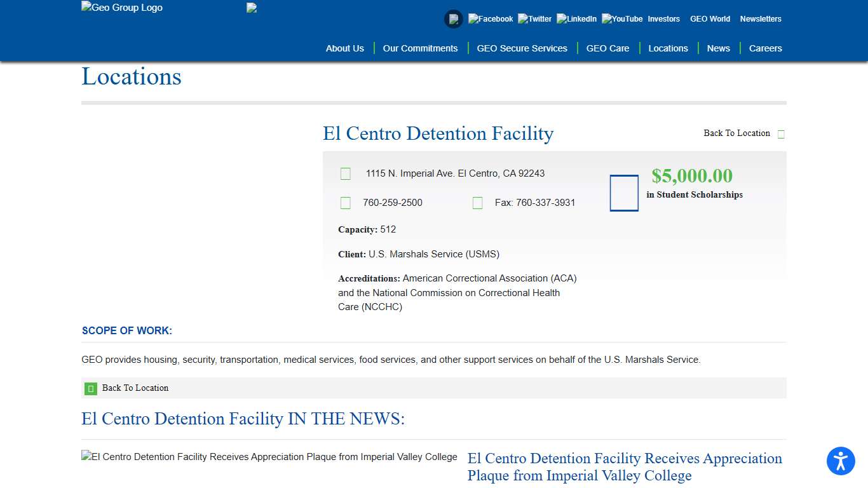Open the Imperial Valley College appreciation article
Screen dimensions: 868x488
pyautogui.click(x=624, y=467)
